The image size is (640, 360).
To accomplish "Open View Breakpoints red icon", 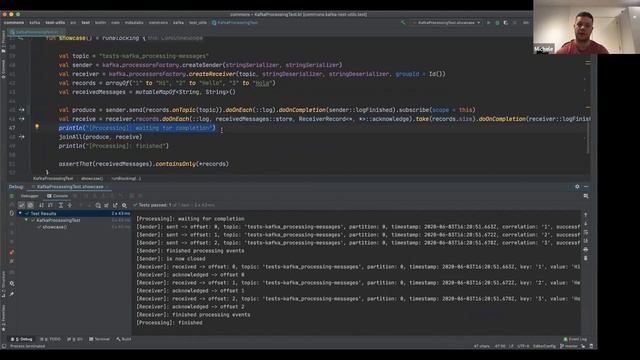I will click(x=11, y=252).
